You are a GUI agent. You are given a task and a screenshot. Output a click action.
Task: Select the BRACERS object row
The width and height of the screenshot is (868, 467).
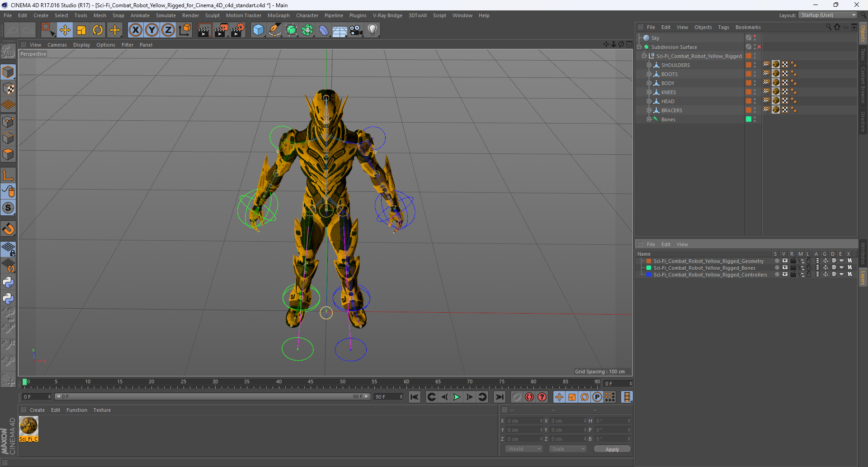coord(671,110)
